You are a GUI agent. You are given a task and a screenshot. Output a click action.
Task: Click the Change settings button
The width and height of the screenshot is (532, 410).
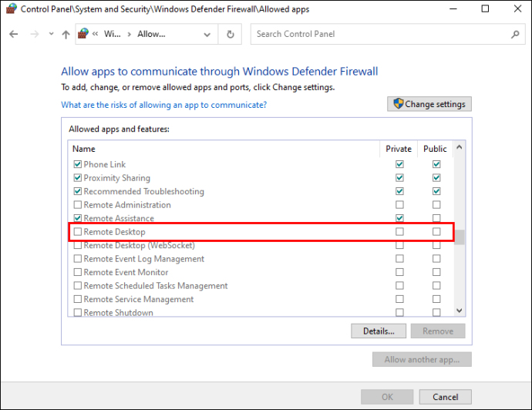429,104
